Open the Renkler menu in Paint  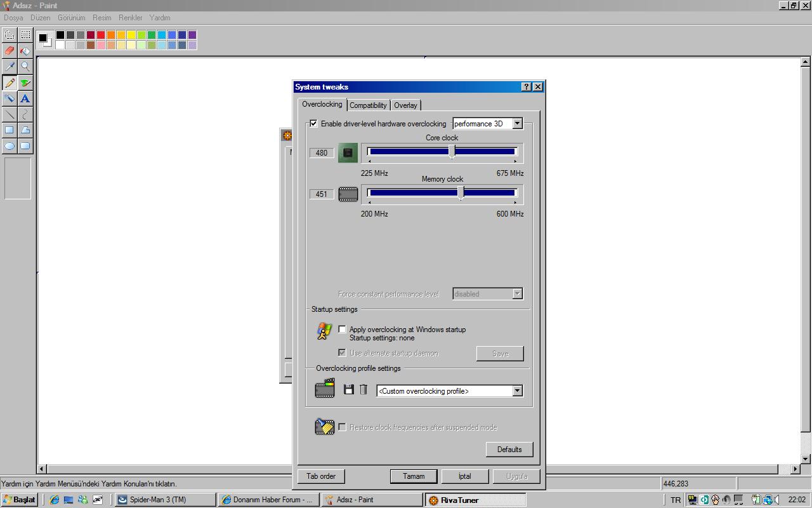click(131, 18)
